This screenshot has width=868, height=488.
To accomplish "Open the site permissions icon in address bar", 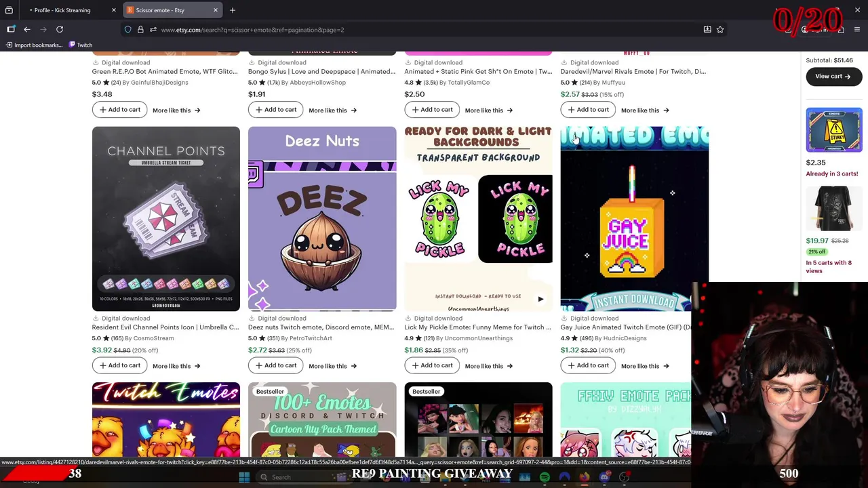I will click(153, 30).
